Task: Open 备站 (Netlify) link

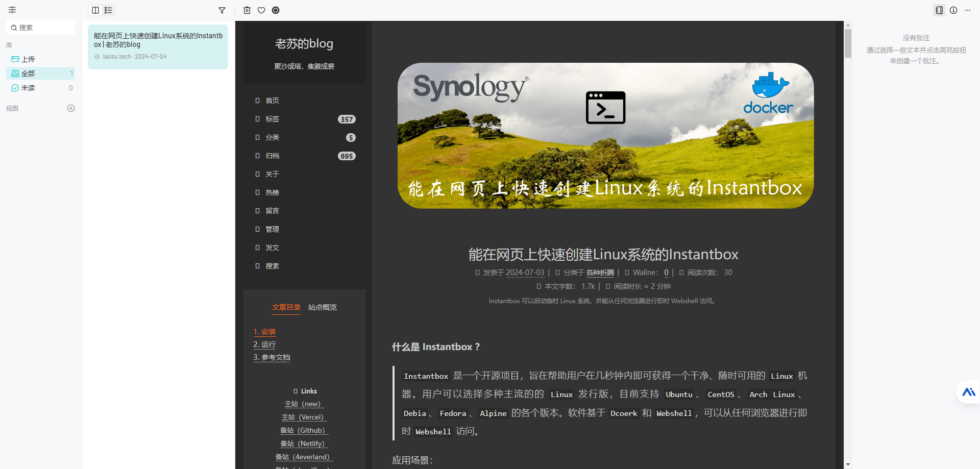Action: point(304,443)
